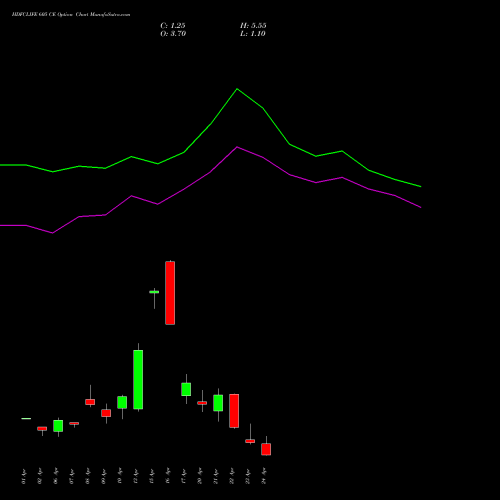The image size is (500, 500).
Task: Select the close value C: 1.25
Action: coord(173,26)
